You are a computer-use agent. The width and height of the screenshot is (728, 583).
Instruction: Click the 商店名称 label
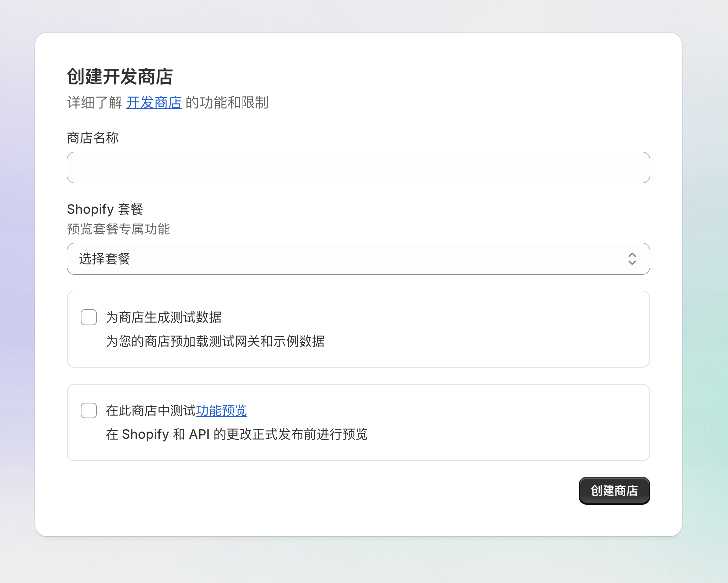click(93, 138)
